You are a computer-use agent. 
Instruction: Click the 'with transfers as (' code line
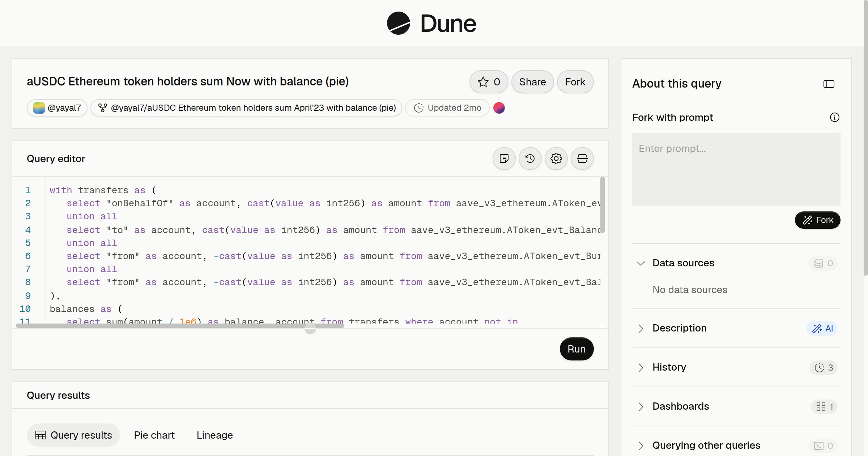(103, 190)
